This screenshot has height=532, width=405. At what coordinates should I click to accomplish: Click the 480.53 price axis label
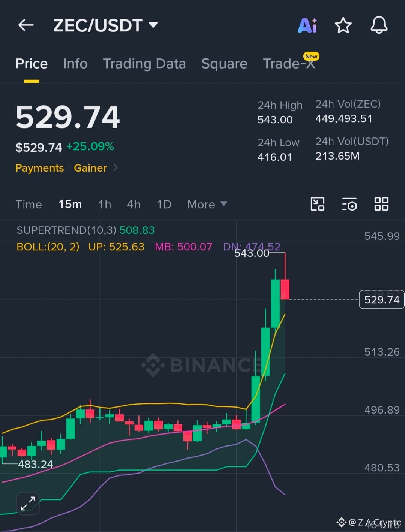click(x=382, y=468)
